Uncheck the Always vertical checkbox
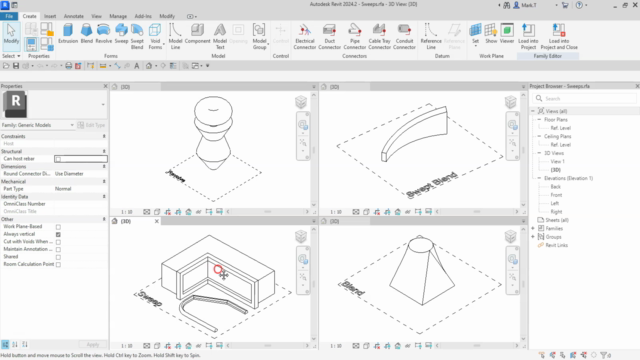The width and height of the screenshot is (640, 360). pos(58,234)
